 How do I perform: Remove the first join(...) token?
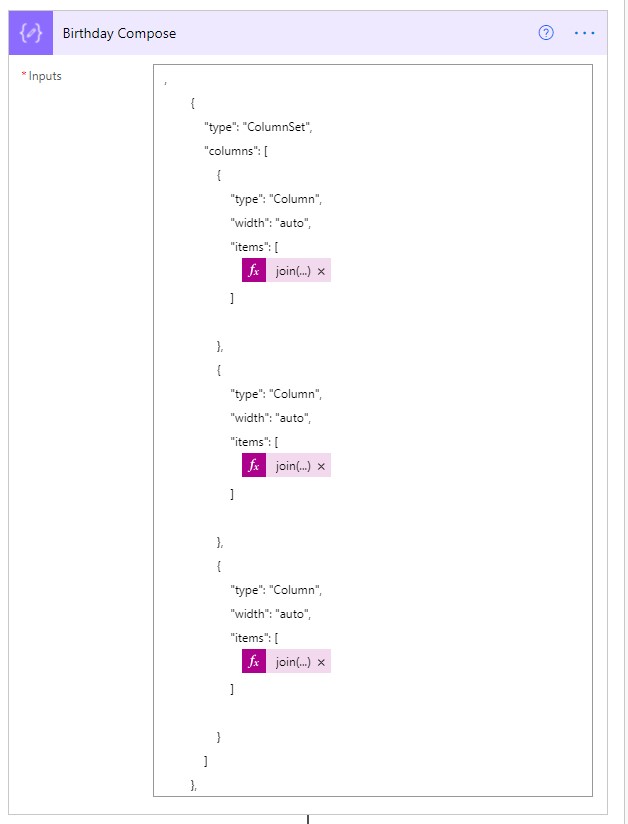pos(321,271)
